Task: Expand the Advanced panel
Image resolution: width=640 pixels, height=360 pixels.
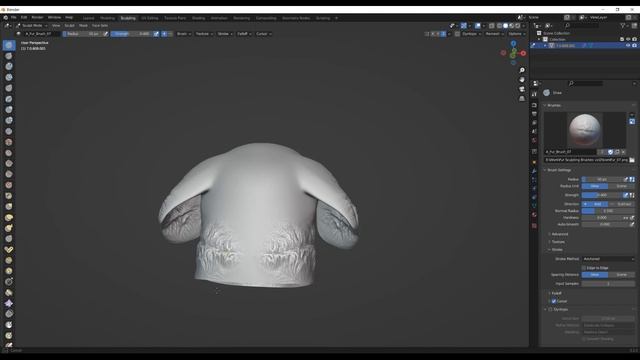Action: tap(559, 234)
